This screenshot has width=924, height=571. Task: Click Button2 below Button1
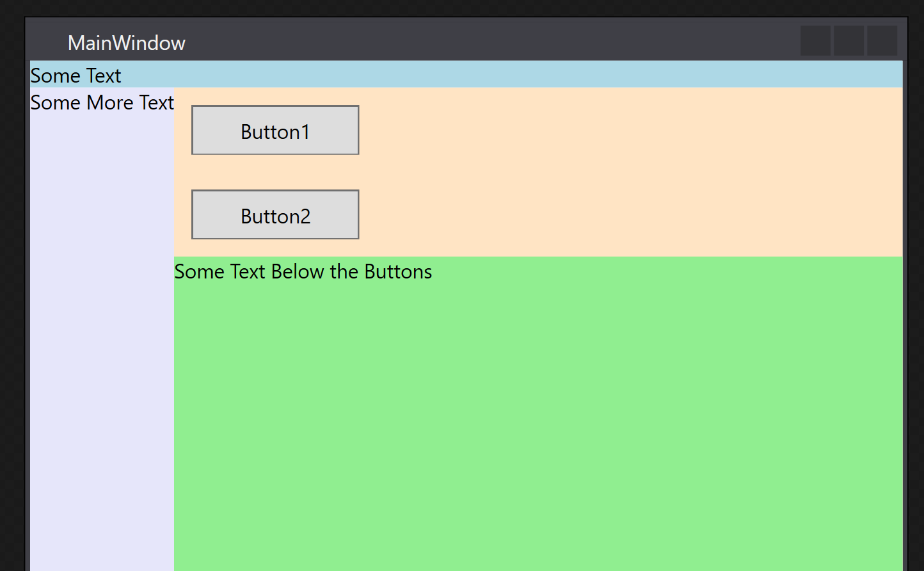tap(275, 214)
